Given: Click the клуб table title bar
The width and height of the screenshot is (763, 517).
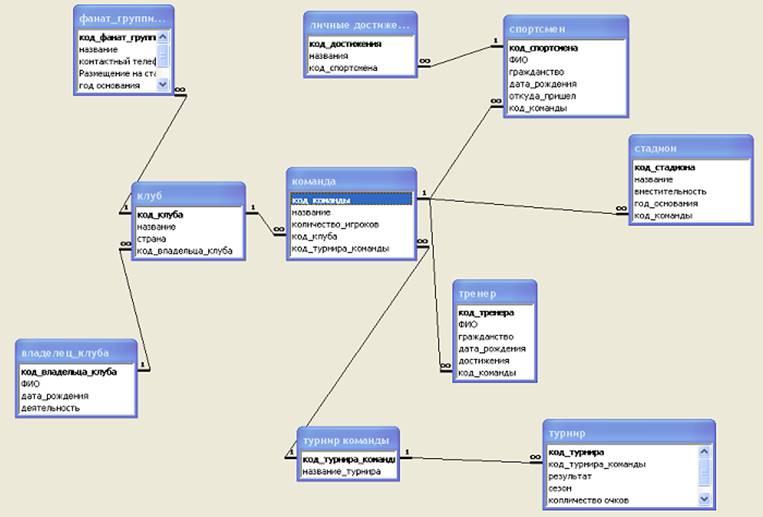Looking at the screenshot, I should coord(188,193).
